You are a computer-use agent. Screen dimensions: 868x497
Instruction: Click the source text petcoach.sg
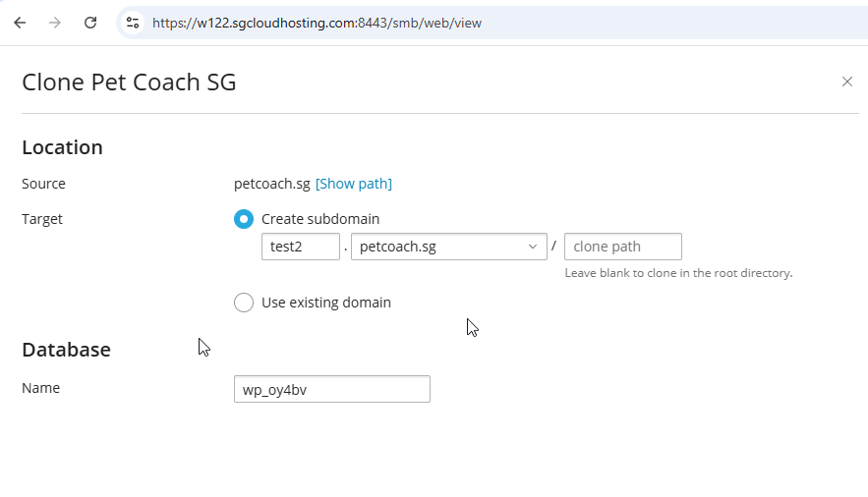coord(272,184)
